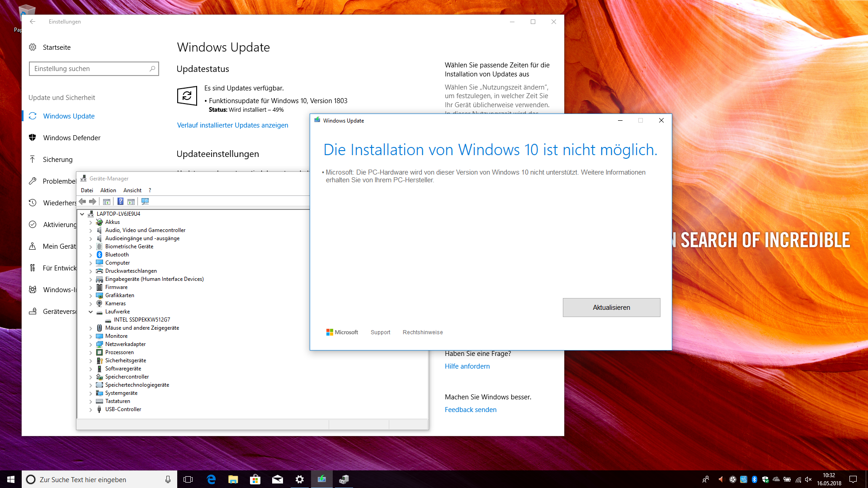The height and width of the screenshot is (488, 868).
Task: Click the back arrow in Einstellungen title bar
Action: [x=33, y=22]
